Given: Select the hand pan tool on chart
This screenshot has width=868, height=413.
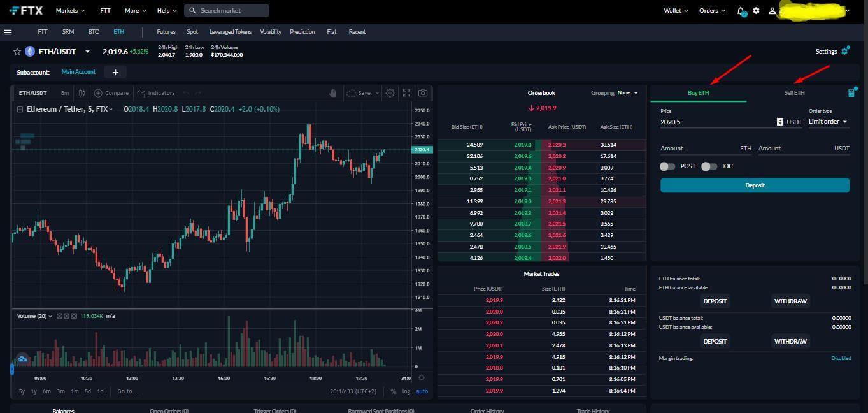Looking at the screenshot, I should (332, 93).
